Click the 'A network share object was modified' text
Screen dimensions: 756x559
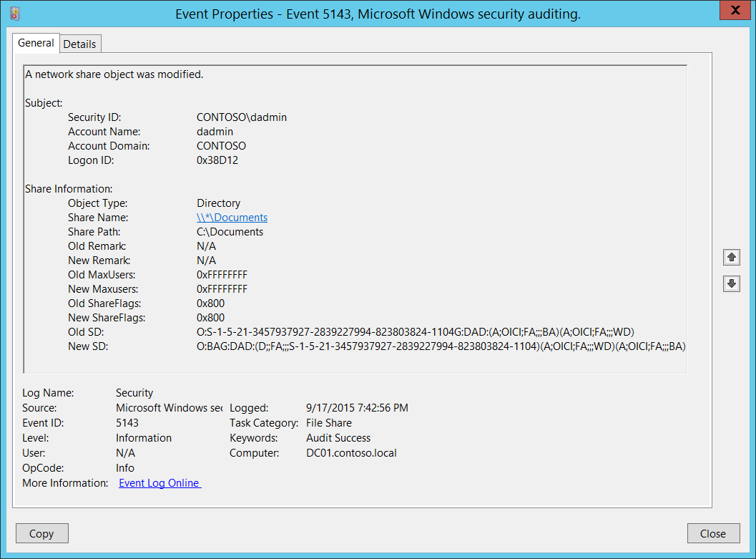pyautogui.click(x=114, y=74)
